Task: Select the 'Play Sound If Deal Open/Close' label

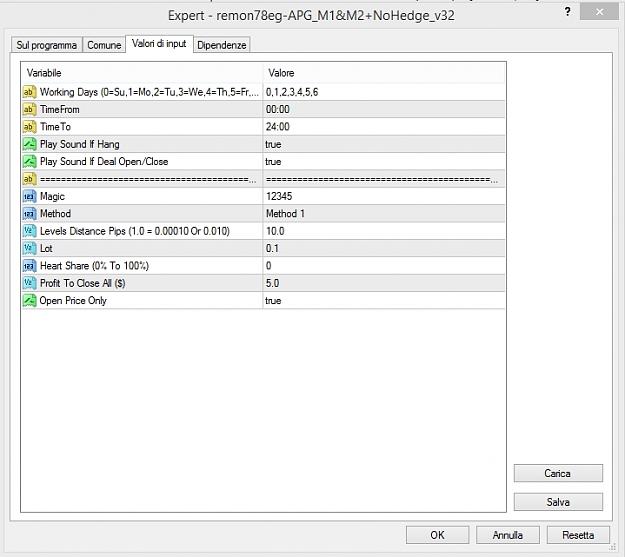Action: coord(104,161)
